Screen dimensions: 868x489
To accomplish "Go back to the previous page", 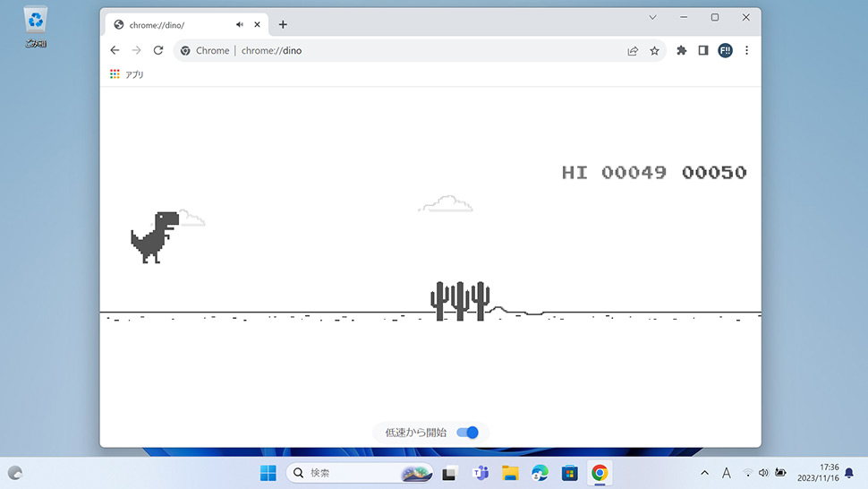I will click(115, 50).
